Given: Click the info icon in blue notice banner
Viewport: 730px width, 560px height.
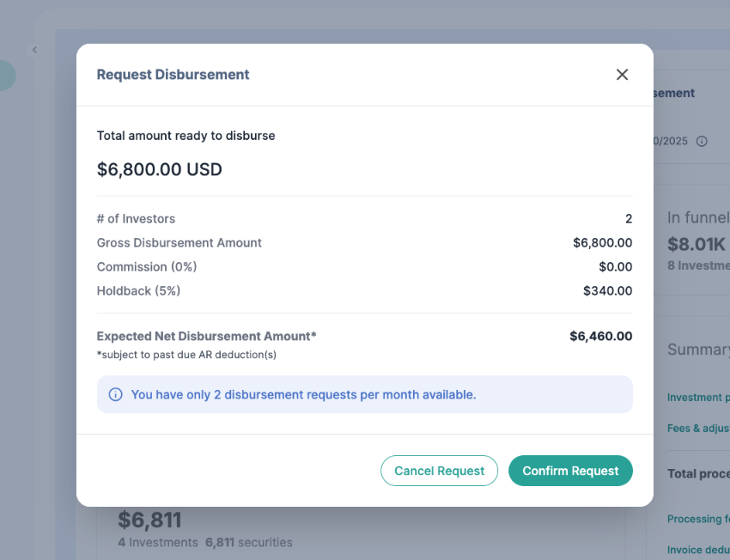Looking at the screenshot, I should pyautogui.click(x=115, y=395).
